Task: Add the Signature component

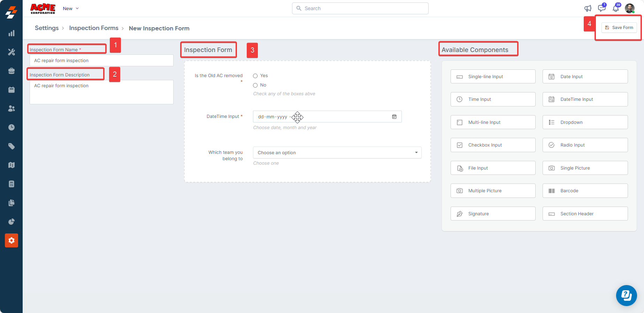Action: tap(493, 214)
